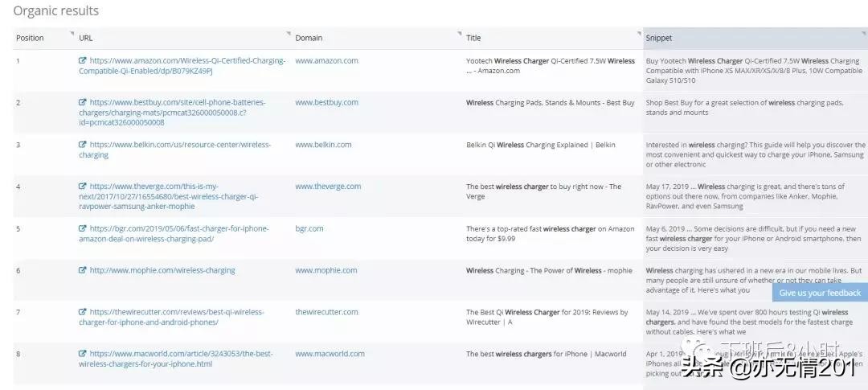868x390 pixels.
Task: Click the www.amazon.com domain link
Action: point(326,61)
